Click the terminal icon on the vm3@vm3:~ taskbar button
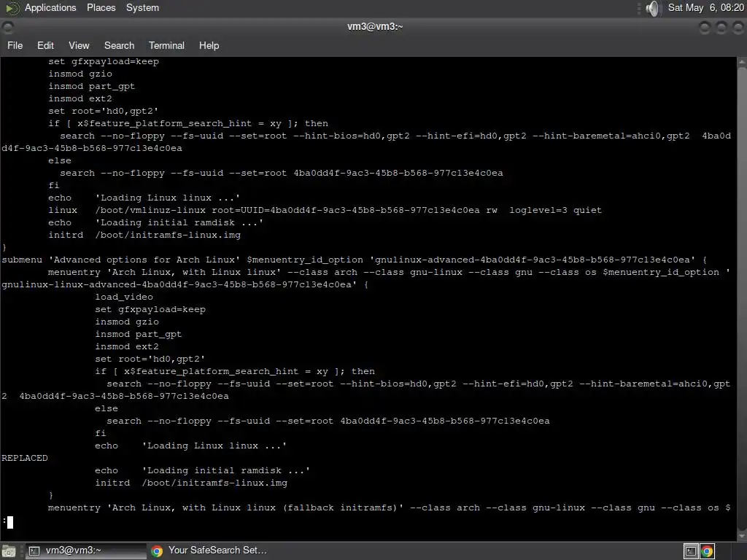Viewport: 747px width, 560px height. (x=34, y=551)
